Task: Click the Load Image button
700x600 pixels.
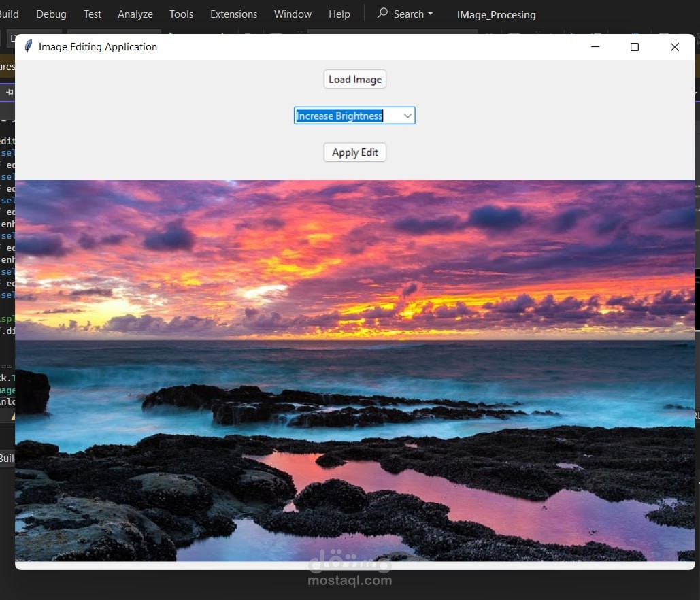Action: (355, 79)
